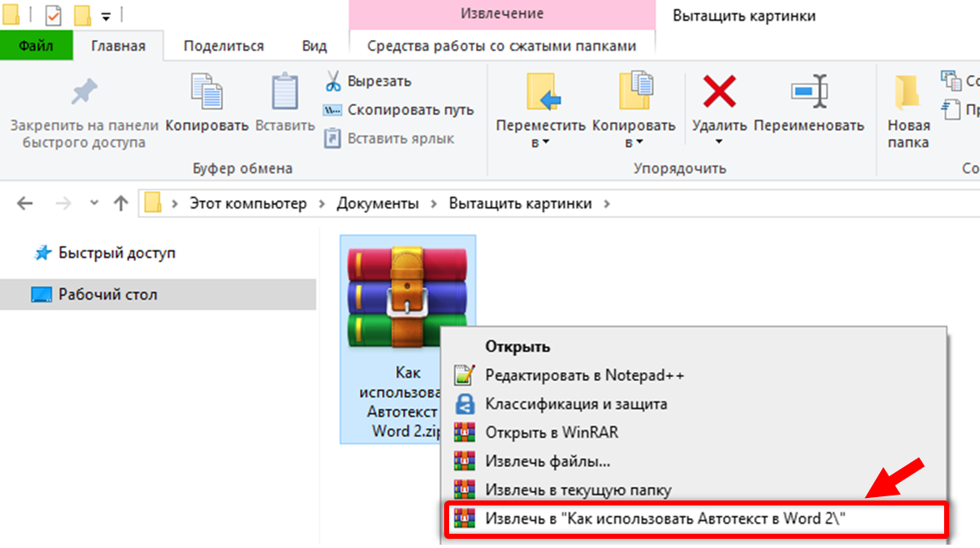Click the New folder icon

click(x=907, y=93)
